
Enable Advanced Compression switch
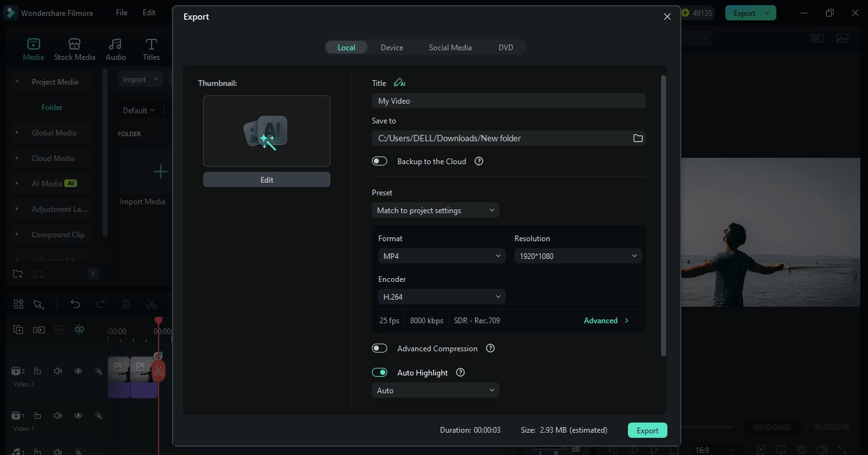coord(380,348)
